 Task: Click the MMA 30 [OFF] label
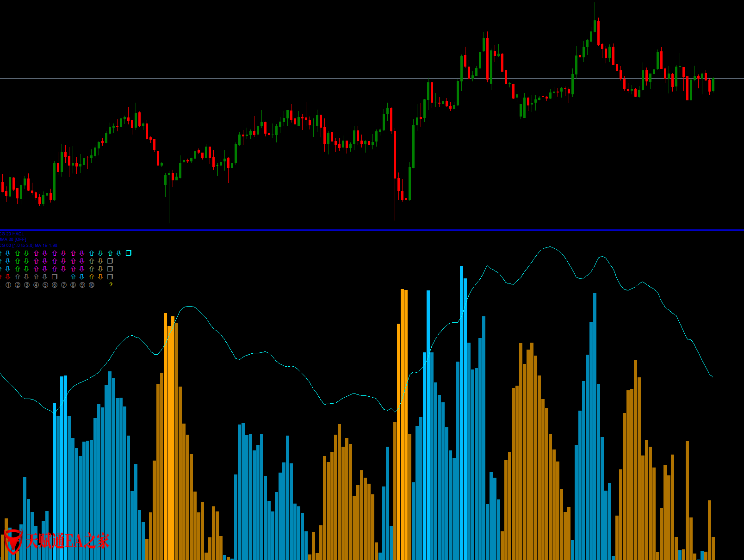tap(13, 240)
